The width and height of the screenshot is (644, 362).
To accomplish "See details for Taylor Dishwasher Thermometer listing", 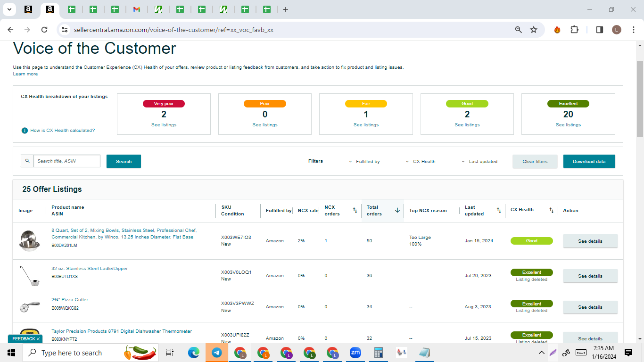I will point(590,338).
